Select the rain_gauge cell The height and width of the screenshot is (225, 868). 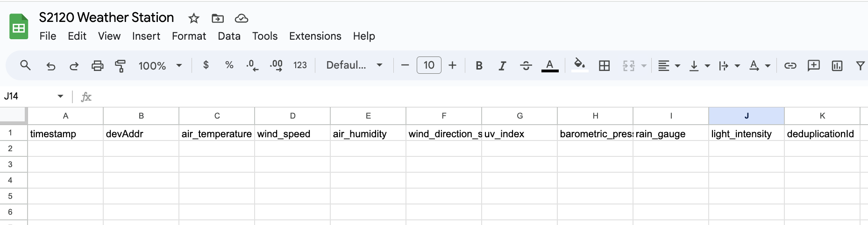coord(671,133)
